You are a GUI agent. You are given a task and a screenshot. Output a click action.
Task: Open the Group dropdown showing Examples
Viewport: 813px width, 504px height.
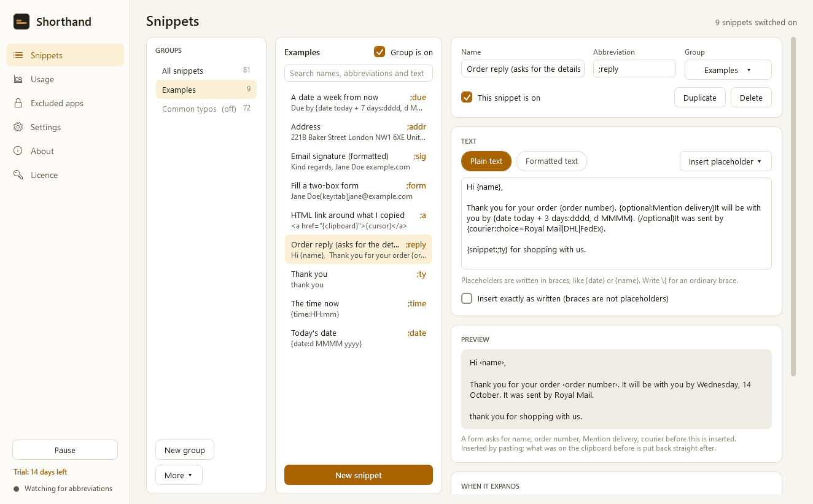(x=728, y=70)
